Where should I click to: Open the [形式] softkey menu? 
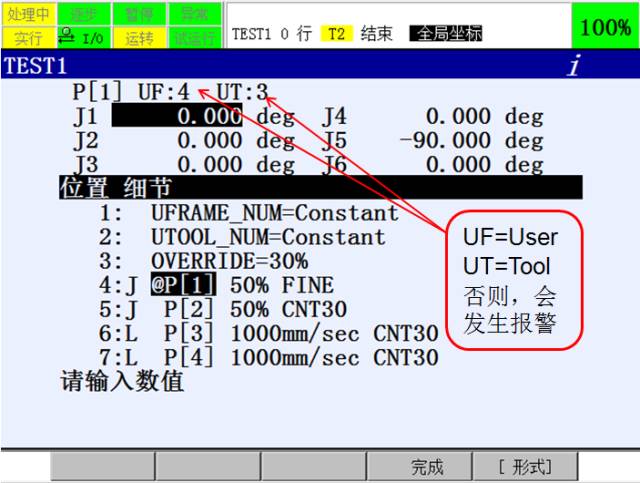click(x=525, y=467)
